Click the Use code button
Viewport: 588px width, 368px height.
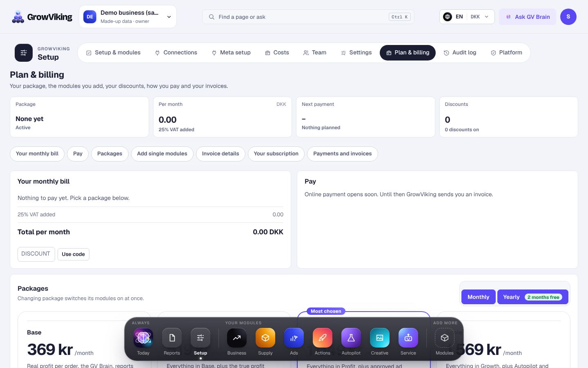click(73, 254)
